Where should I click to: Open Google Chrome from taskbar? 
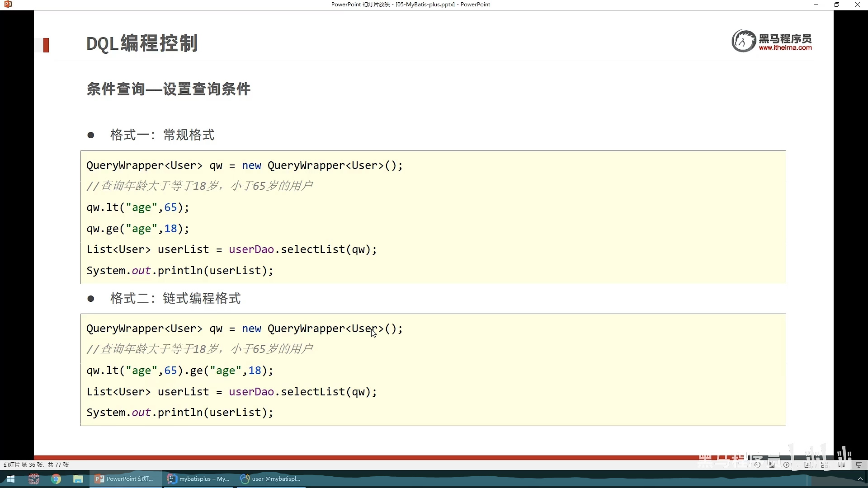56,479
